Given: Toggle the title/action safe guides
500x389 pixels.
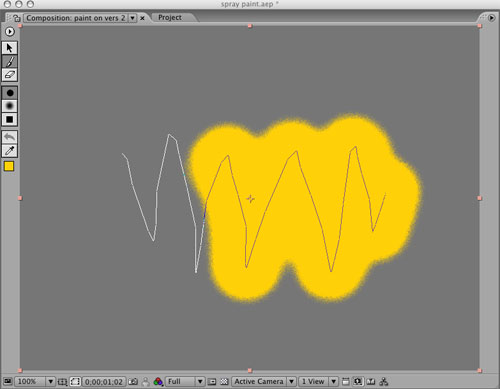Looking at the screenshot, I should (62, 382).
